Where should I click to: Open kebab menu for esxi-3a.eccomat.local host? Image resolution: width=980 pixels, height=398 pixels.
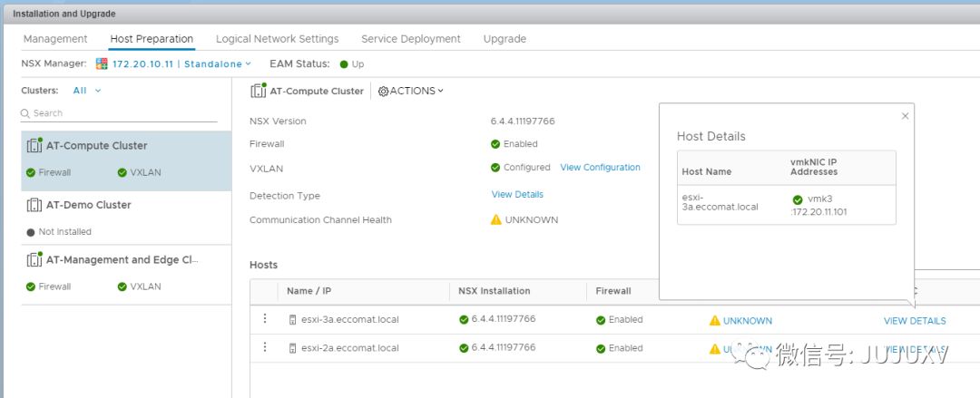265,319
